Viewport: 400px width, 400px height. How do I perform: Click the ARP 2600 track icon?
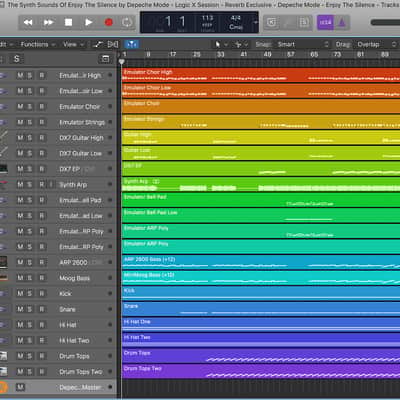tap(4, 262)
